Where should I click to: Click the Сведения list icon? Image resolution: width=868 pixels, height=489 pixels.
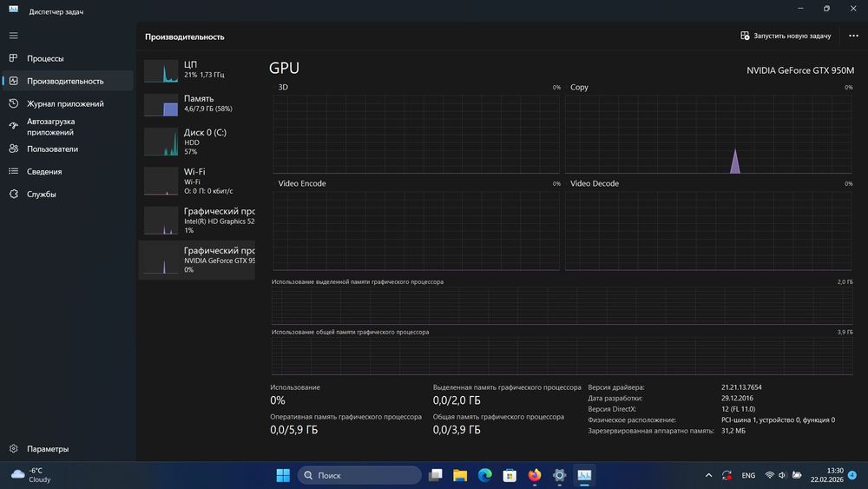13,171
